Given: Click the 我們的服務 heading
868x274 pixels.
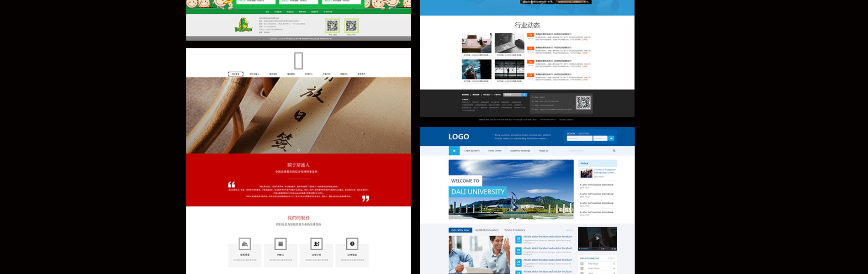Looking at the screenshot, I should [x=298, y=218].
